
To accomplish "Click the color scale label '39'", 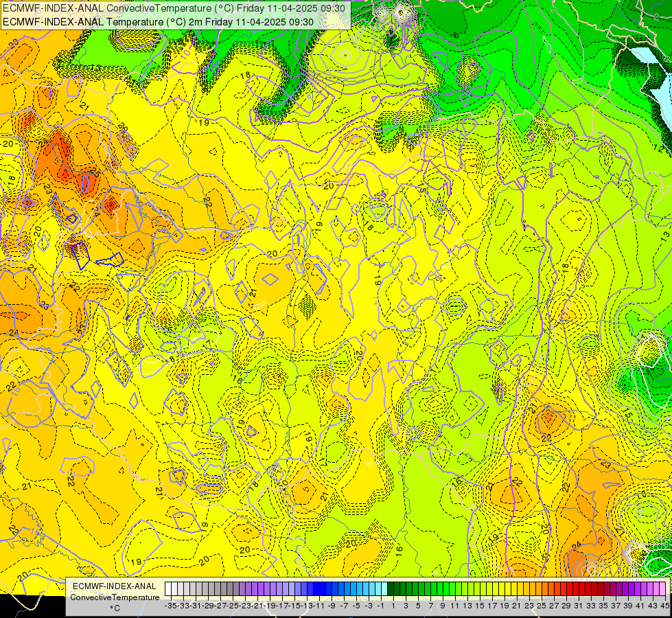I will 628,606.
